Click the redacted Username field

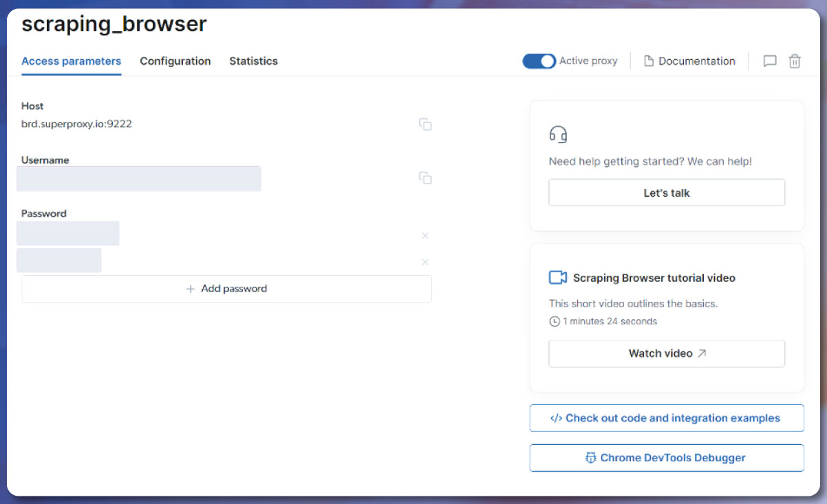138,179
